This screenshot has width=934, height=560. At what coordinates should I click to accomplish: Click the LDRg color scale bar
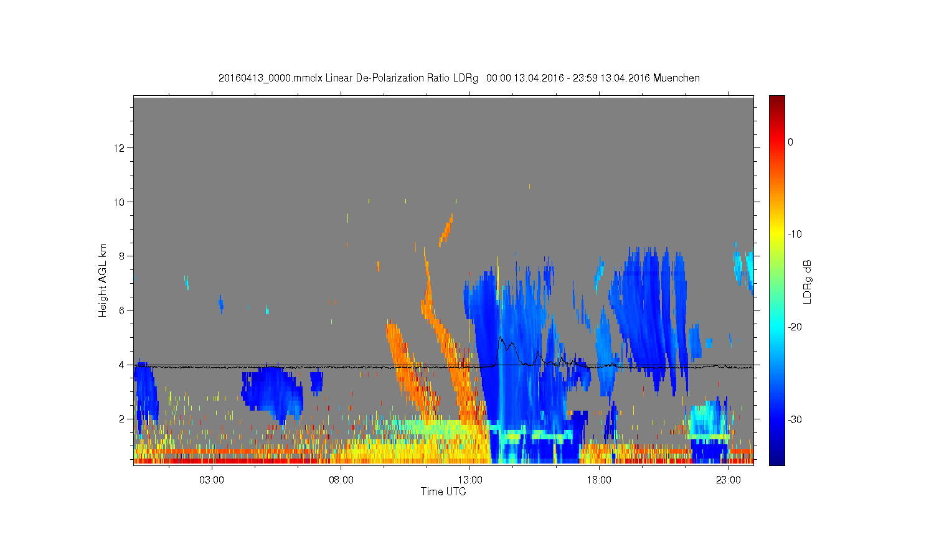click(777, 280)
